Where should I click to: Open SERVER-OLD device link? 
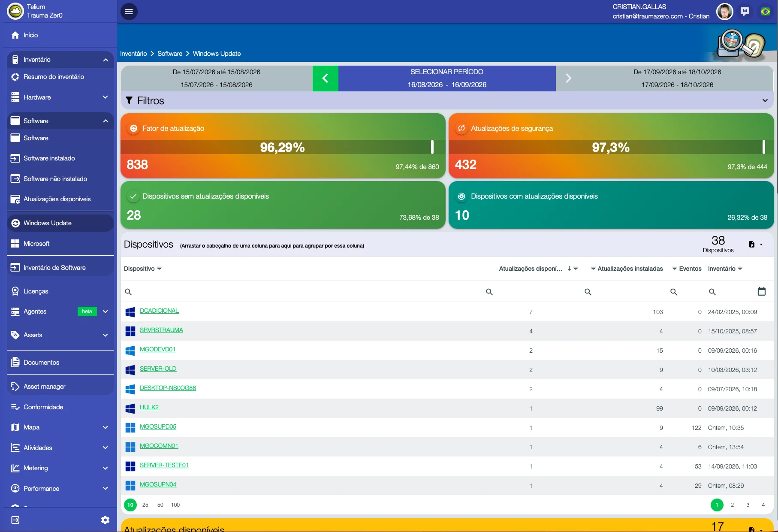pos(158,369)
